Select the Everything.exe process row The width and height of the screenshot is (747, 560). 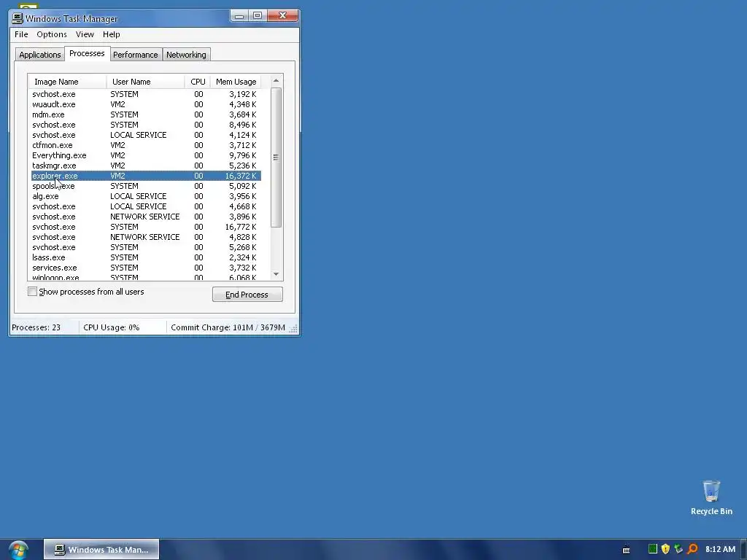146,155
